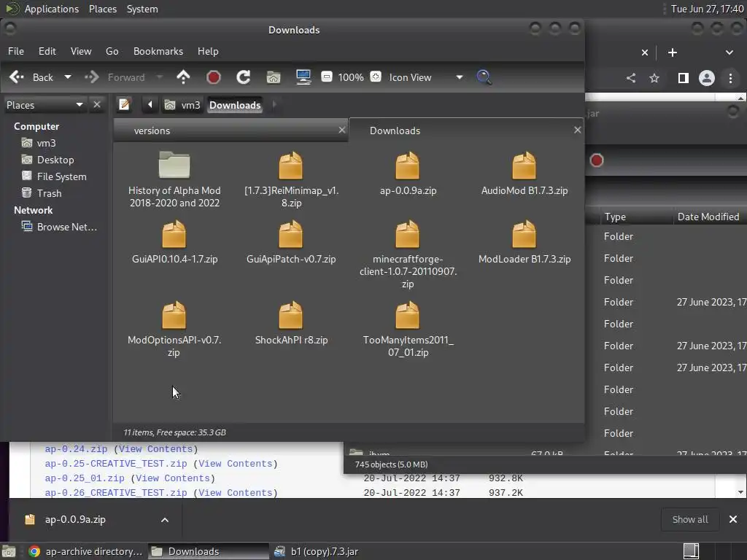747x560 pixels.
Task: Close the Downloads tab
Action: pos(578,130)
